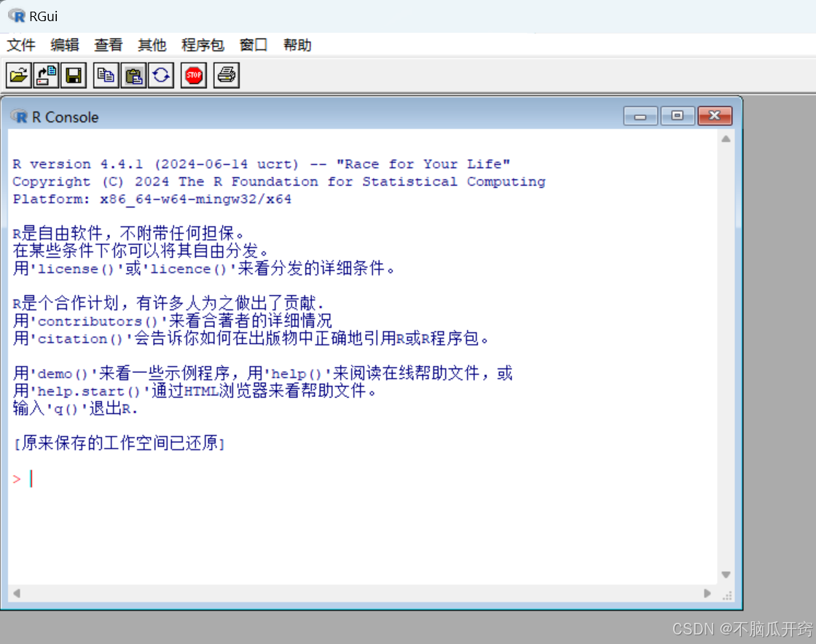
Task: Click the R Console title bar text
Action: (x=65, y=117)
